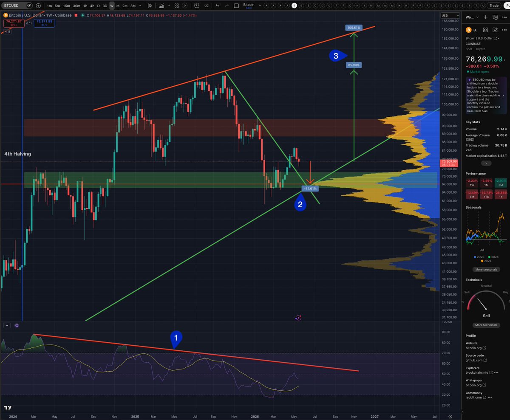
Task: Add symbol to watchlist with plus
Action: coord(485,17)
